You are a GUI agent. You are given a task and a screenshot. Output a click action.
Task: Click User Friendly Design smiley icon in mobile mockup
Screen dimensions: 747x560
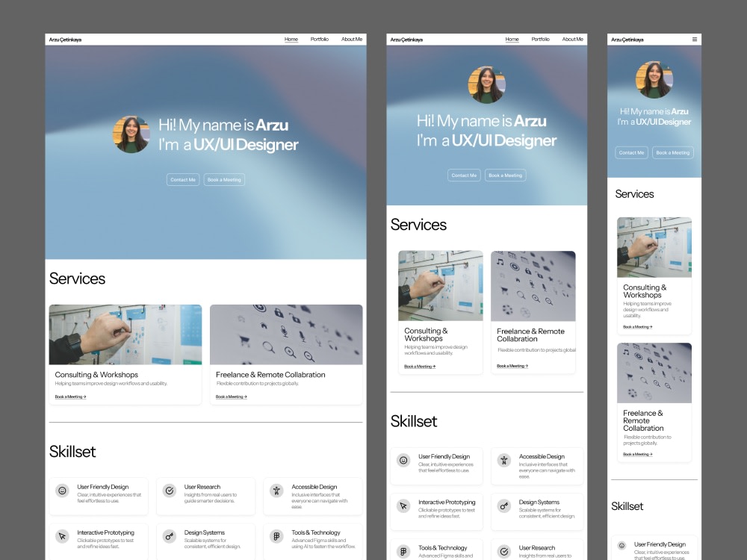pos(622,546)
